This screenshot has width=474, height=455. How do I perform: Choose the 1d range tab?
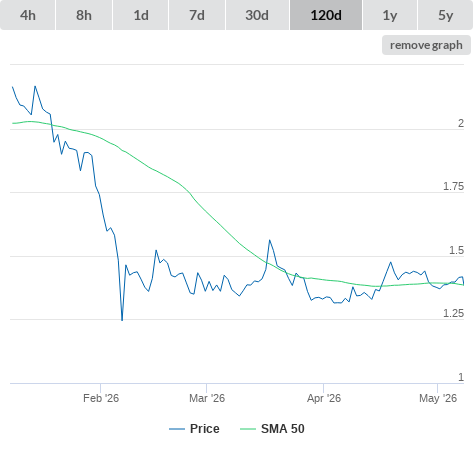pyautogui.click(x=141, y=15)
